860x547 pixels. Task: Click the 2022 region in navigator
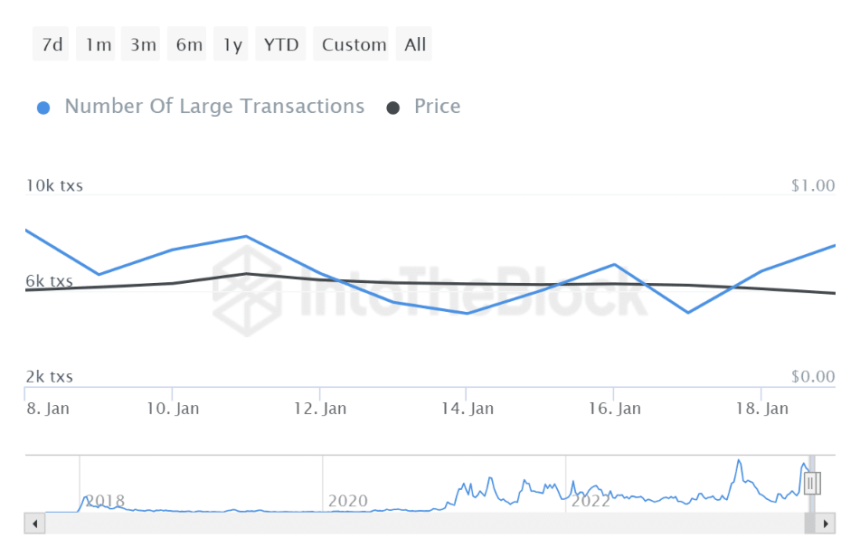(590, 500)
